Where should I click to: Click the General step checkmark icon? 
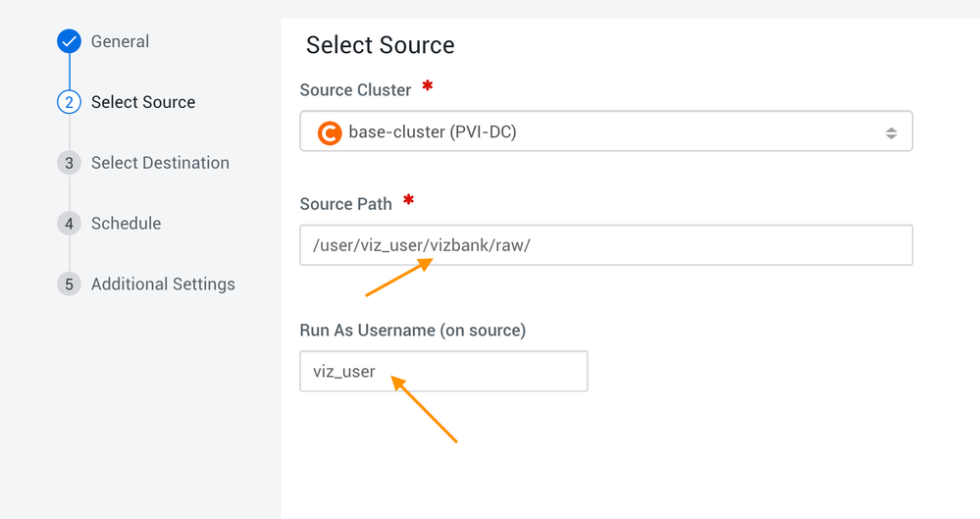69,41
